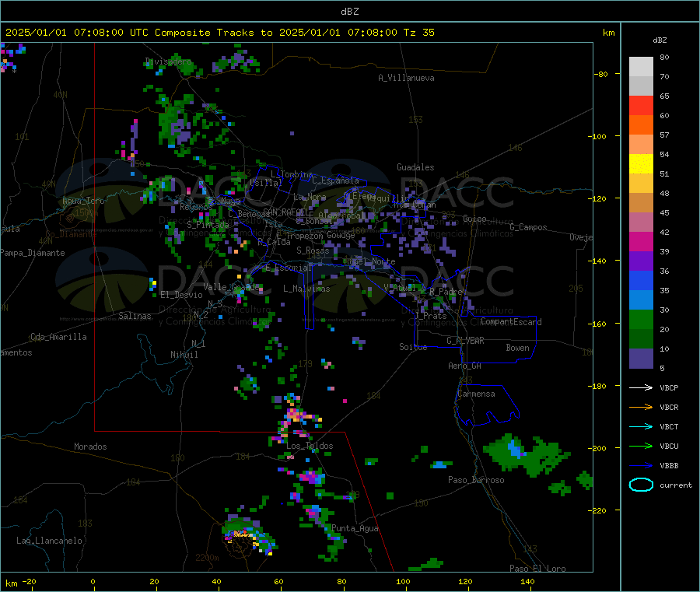
Task: Click the 'Paso_El_Loro' map label
Action: point(537,569)
